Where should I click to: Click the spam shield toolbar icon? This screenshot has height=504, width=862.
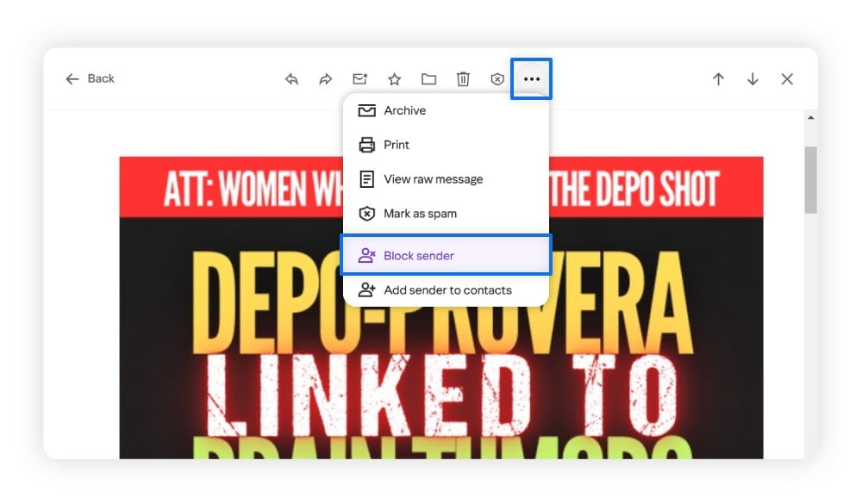[x=497, y=79]
